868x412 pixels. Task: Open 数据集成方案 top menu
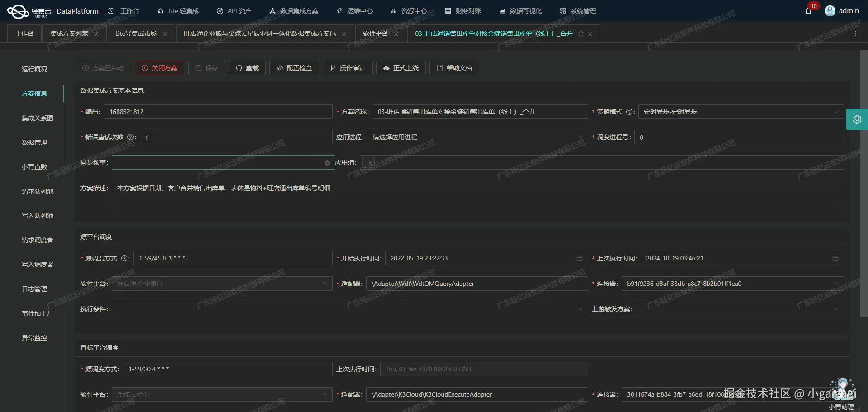[x=294, y=11]
